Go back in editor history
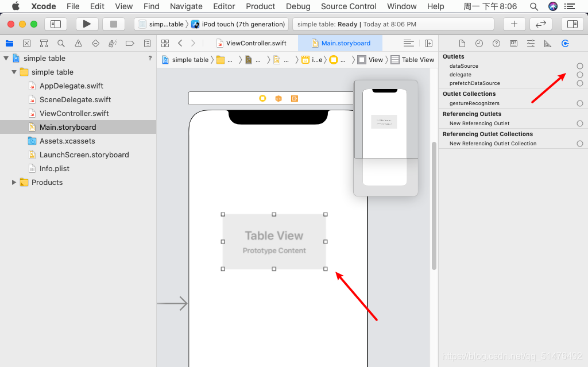The height and width of the screenshot is (367, 588). pyautogui.click(x=180, y=43)
